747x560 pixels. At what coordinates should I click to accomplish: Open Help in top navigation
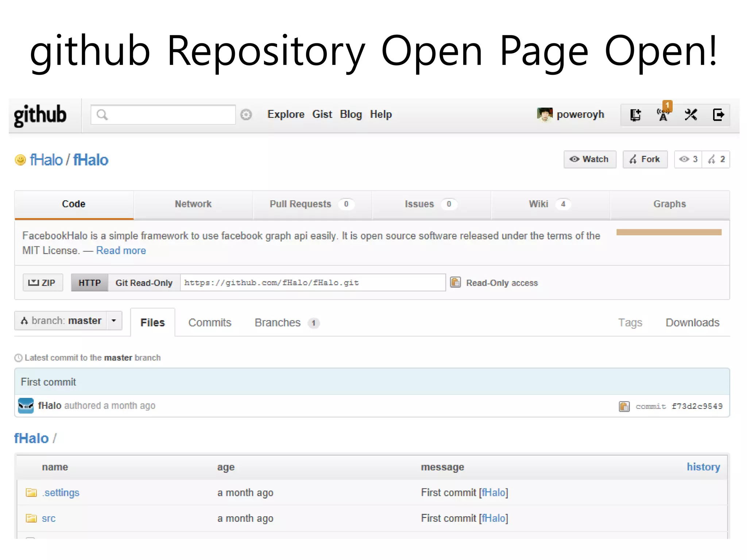(381, 114)
